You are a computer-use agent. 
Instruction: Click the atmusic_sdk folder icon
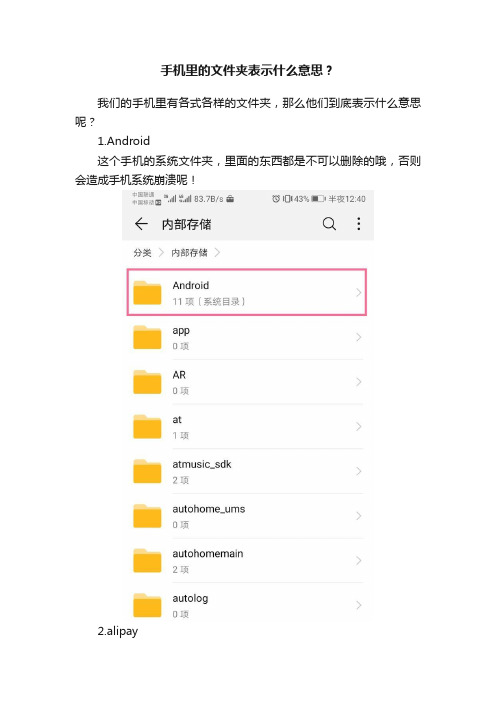point(147,471)
